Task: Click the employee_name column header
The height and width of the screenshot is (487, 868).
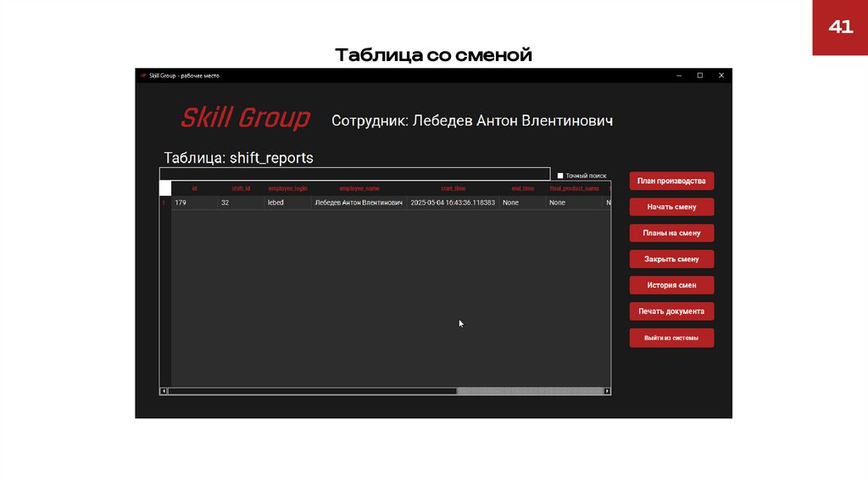Action: [x=359, y=188]
